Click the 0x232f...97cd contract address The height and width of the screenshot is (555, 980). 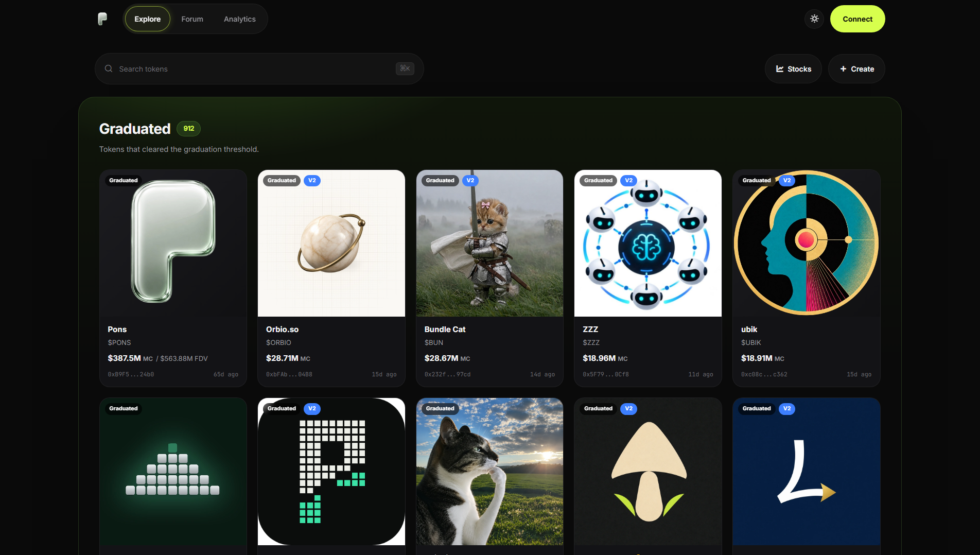[x=447, y=374]
